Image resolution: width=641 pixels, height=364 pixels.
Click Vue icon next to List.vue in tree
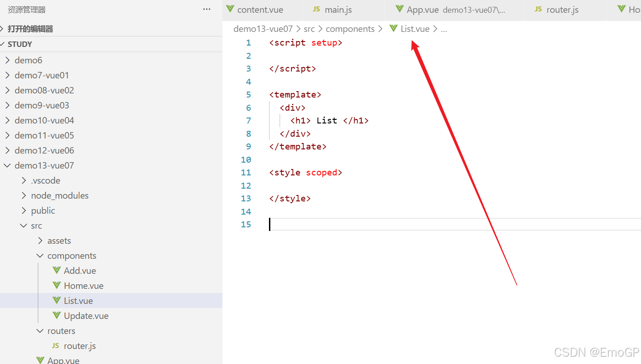tap(57, 300)
